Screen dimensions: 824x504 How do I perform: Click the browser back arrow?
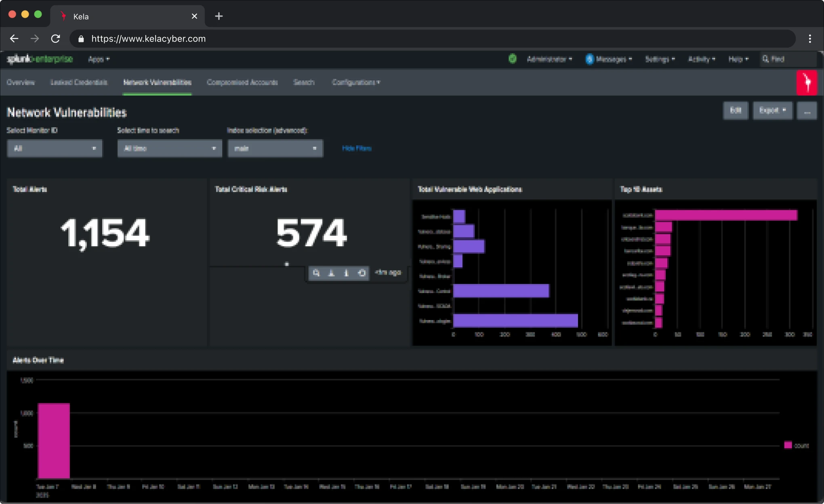[14, 39]
